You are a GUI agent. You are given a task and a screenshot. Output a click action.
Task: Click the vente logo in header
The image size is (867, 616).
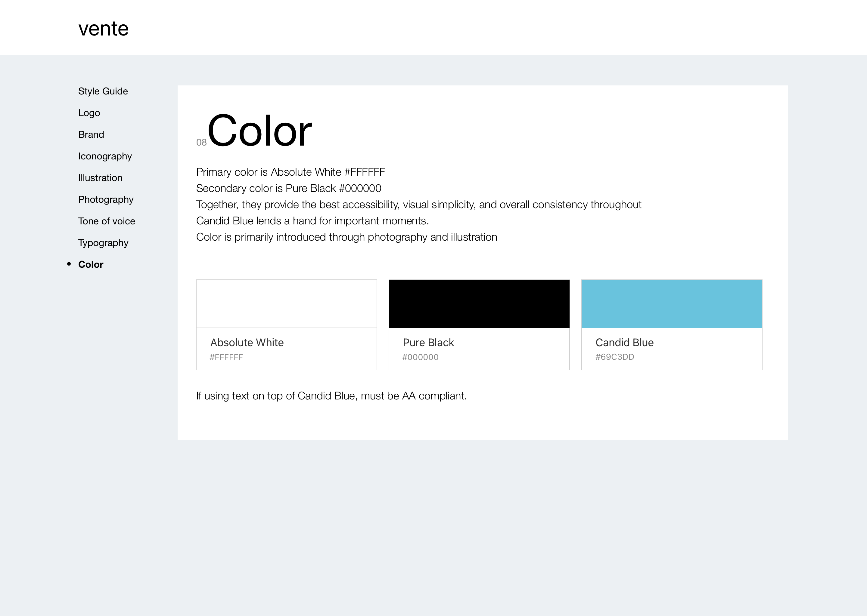(103, 27)
